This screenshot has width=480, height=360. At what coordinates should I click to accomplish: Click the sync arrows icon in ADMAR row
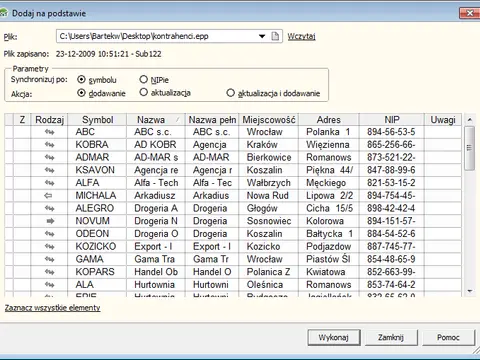49,157
